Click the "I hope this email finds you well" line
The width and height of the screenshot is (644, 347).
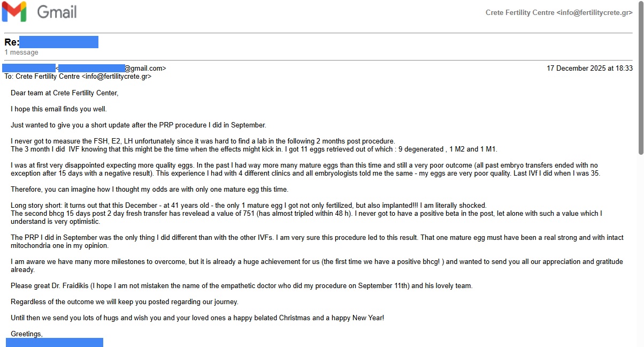coord(59,109)
